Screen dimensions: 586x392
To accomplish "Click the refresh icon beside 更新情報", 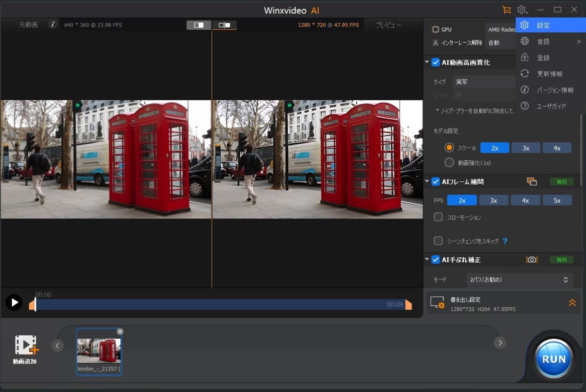I will pyautogui.click(x=525, y=73).
